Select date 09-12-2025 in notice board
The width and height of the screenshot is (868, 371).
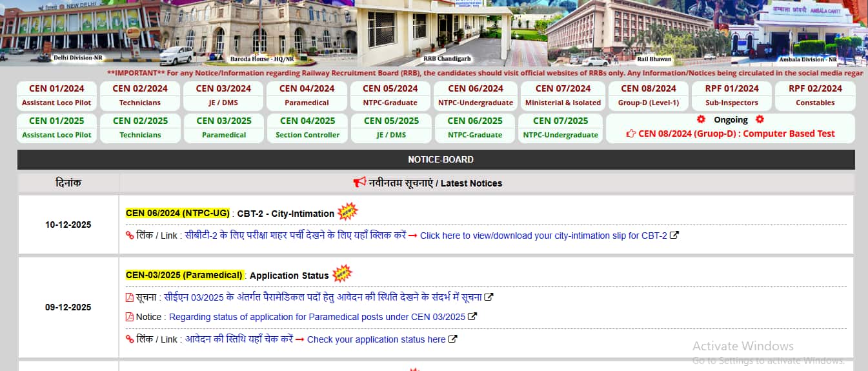[68, 307]
